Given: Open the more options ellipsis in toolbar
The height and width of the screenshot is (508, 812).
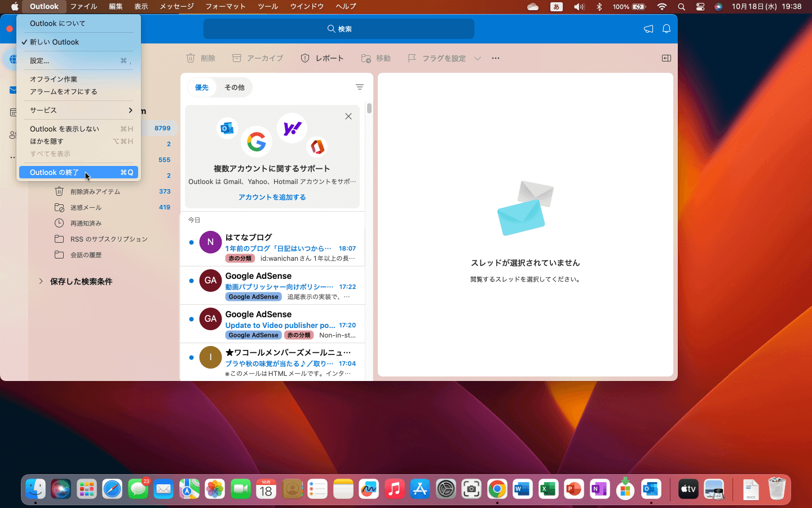Looking at the screenshot, I should (496, 58).
